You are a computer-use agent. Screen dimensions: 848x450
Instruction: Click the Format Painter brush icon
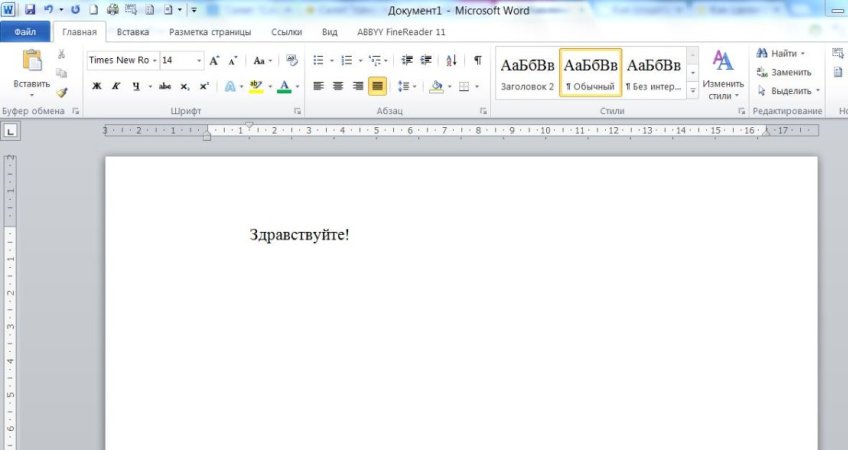[62, 93]
